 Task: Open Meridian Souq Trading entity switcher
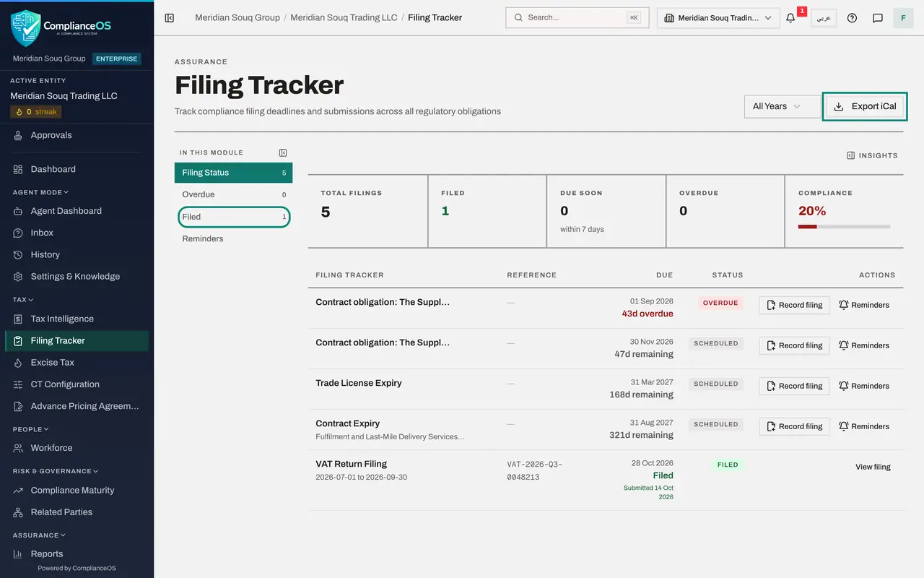[x=718, y=18]
